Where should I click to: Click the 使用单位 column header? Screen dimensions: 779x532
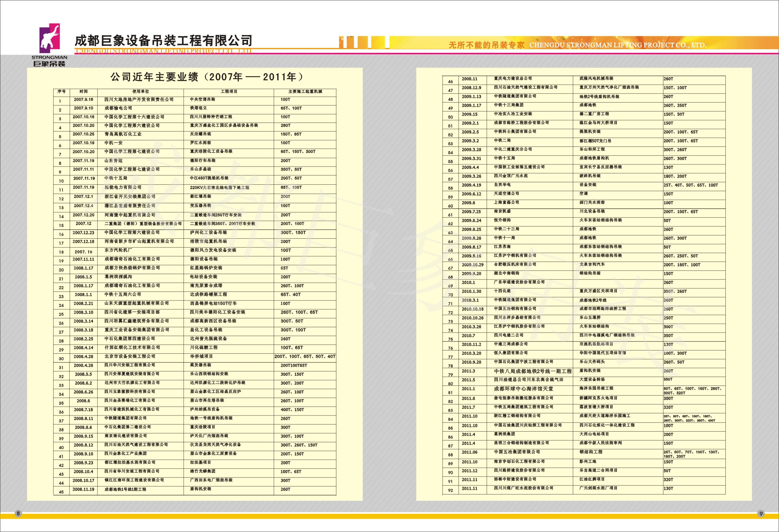pos(140,91)
